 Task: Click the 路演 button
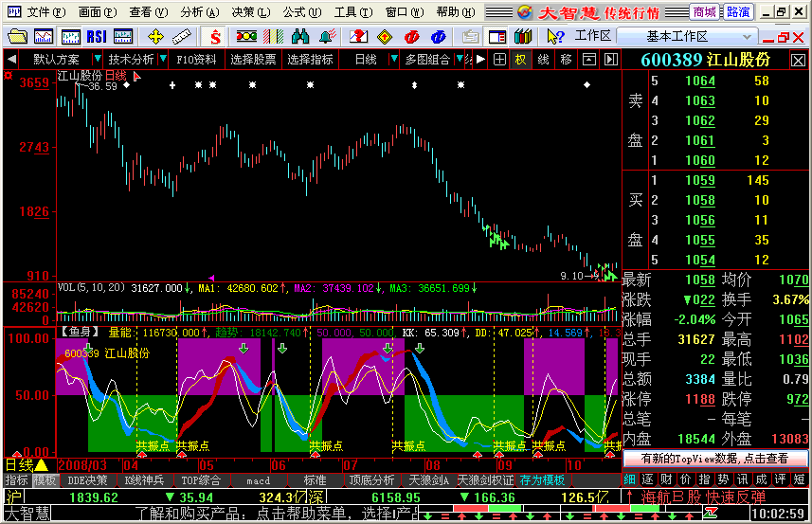738,12
